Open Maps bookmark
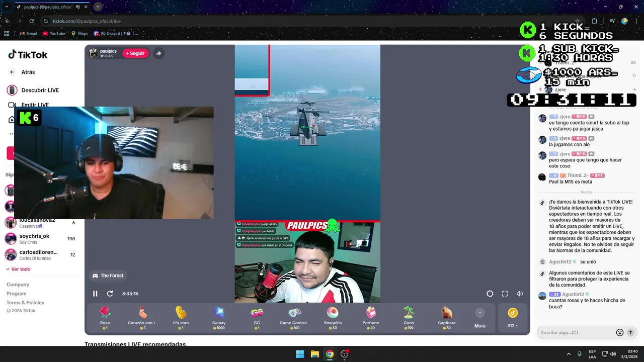This screenshot has height=362, width=644. click(79, 34)
